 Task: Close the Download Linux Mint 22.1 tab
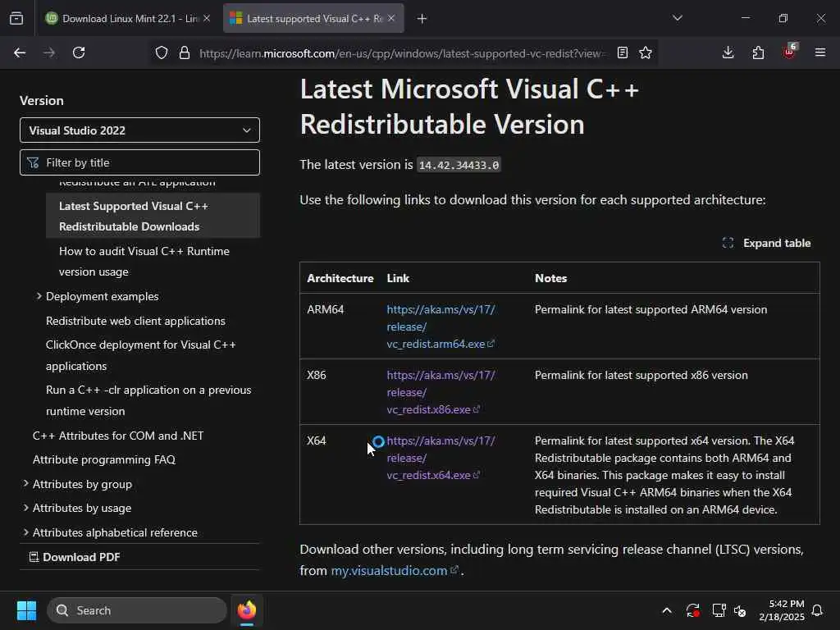pyautogui.click(x=207, y=18)
